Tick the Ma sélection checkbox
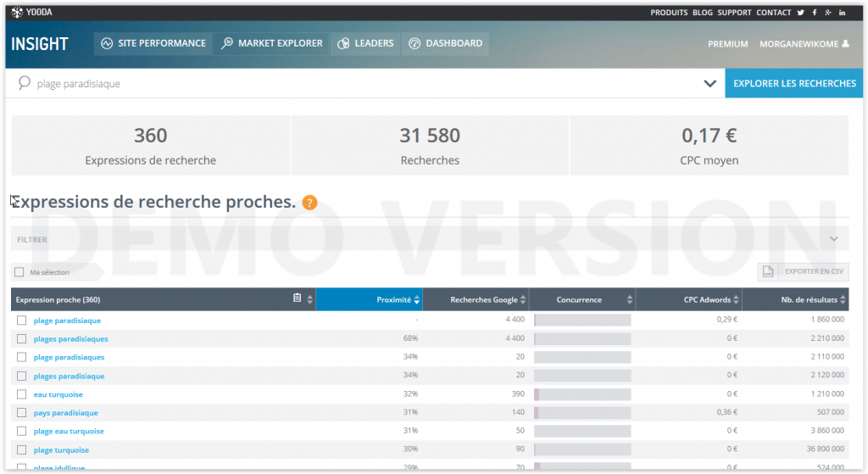Screen dimensions: 868x474 pyautogui.click(x=19, y=272)
